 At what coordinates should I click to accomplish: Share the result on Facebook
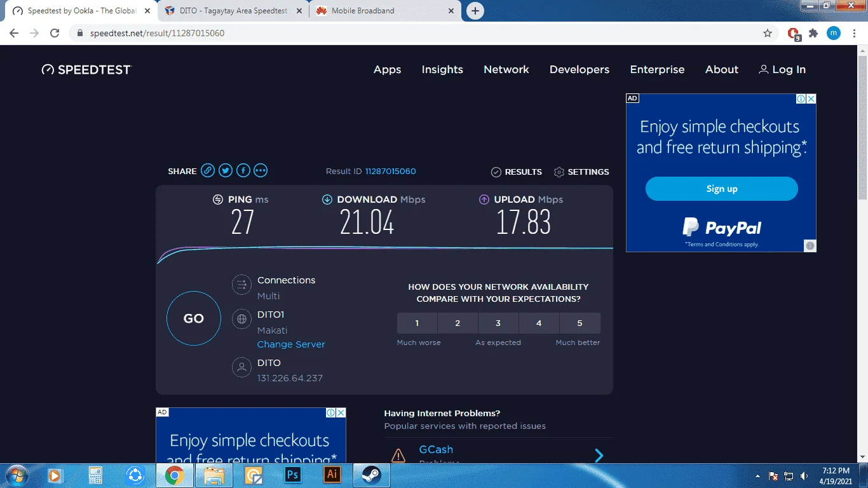(x=243, y=171)
